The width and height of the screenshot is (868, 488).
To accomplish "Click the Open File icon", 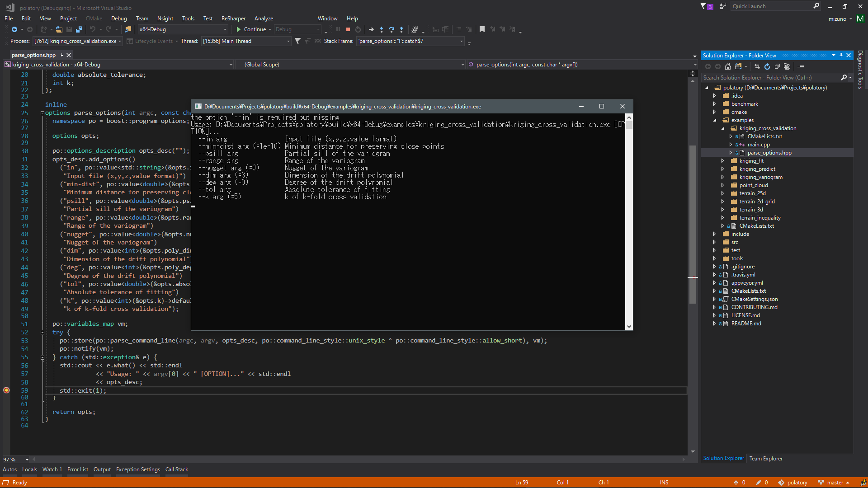I will [x=59, y=29].
